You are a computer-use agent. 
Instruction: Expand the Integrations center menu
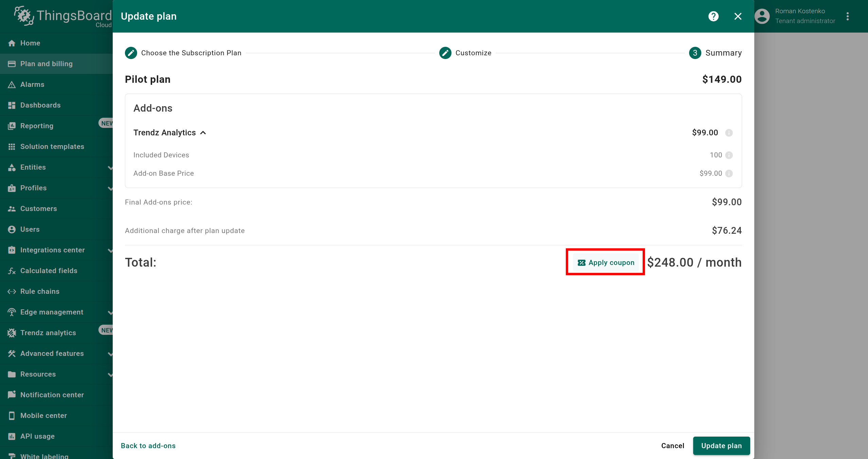(110, 250)
